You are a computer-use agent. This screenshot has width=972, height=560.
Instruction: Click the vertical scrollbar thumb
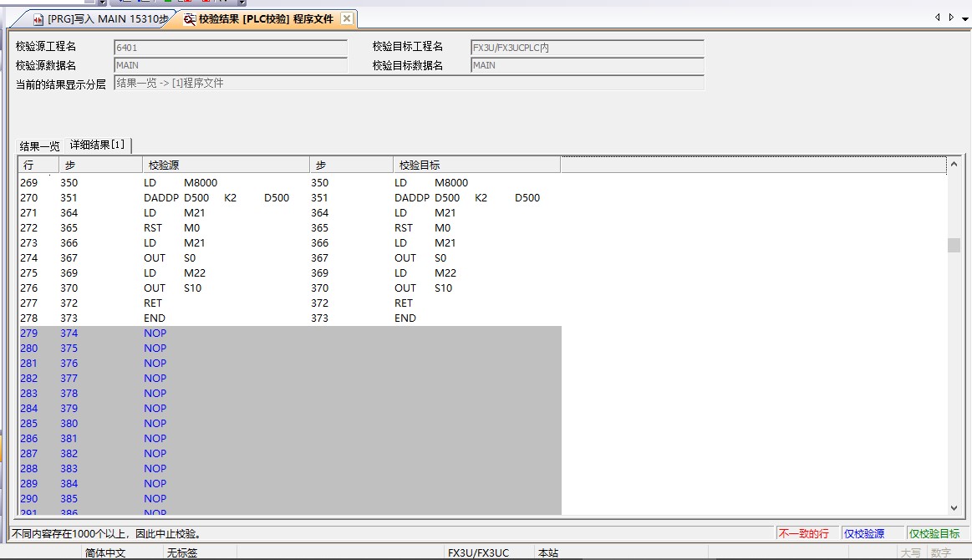click(955, 244)
